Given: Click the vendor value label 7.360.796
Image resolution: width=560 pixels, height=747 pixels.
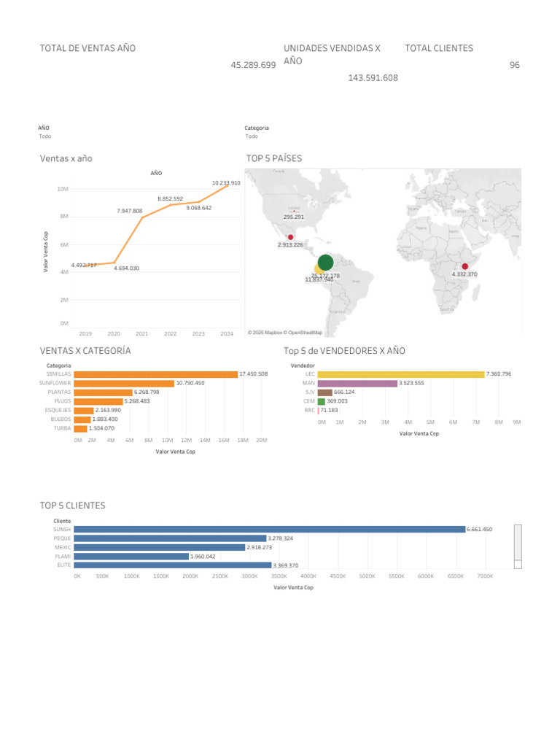Looking at the screenshot, I should [499, 374].
